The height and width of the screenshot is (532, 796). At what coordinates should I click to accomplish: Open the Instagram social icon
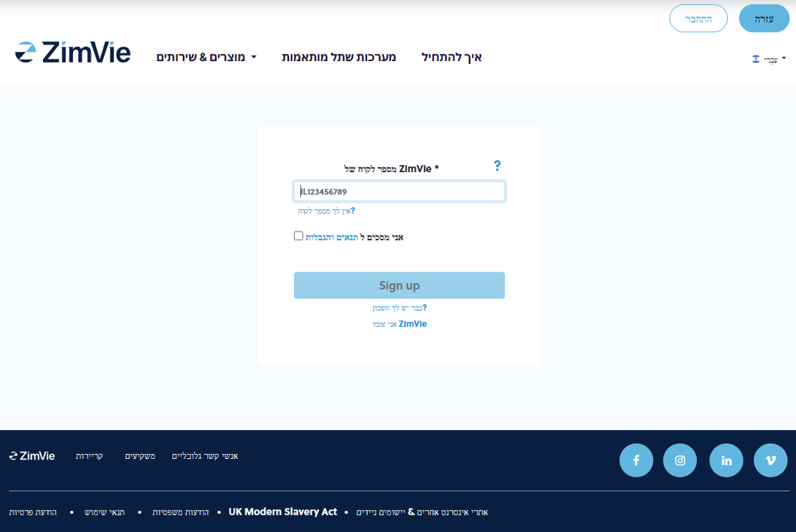click(680, 460)
